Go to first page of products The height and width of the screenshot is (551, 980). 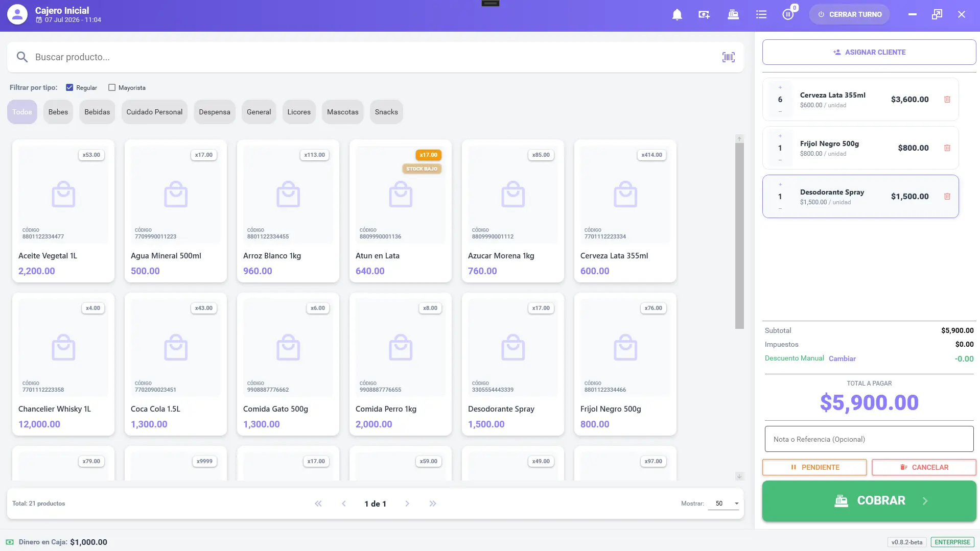[318, 504]
